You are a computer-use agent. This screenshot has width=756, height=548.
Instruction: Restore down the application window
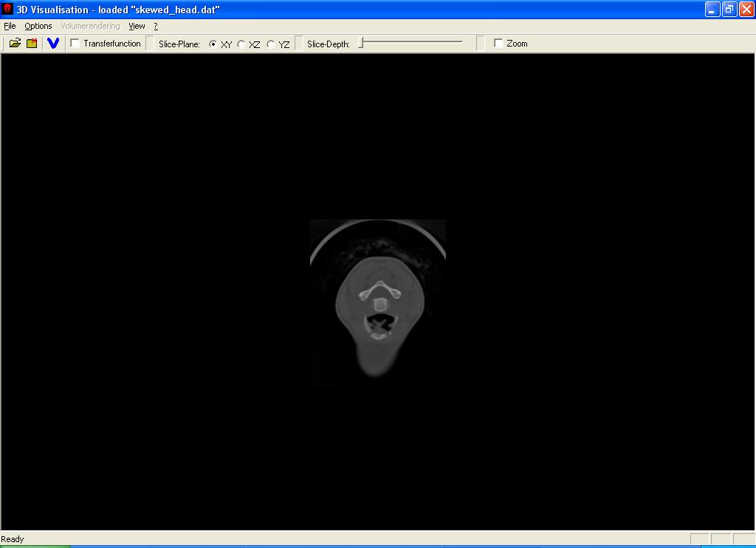[729, 10]
